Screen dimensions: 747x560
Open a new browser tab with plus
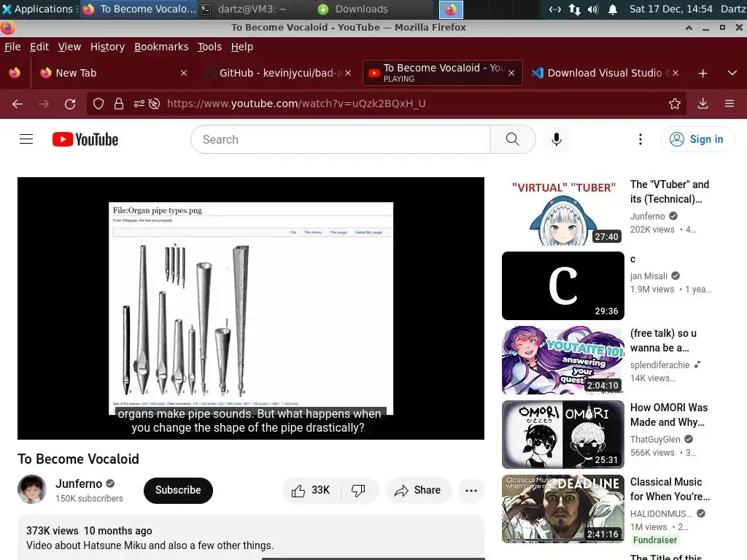(x=703, y=74)
